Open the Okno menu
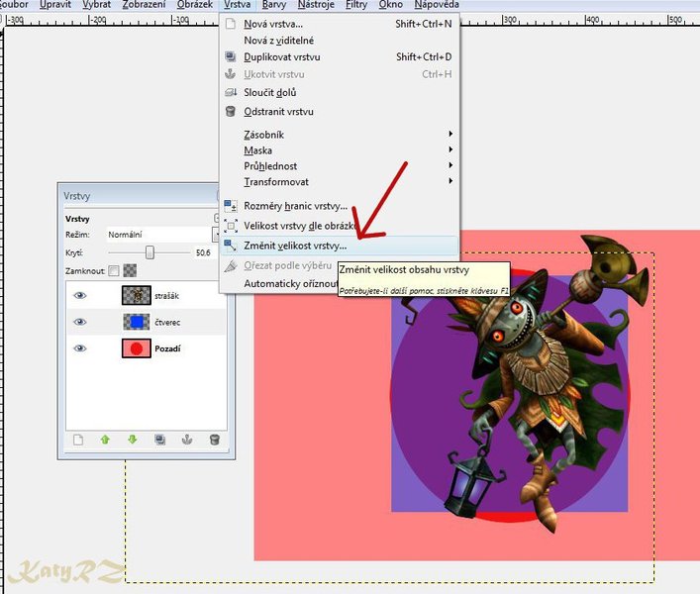Viewport: 700px width, 594px height. pos(391,5)
